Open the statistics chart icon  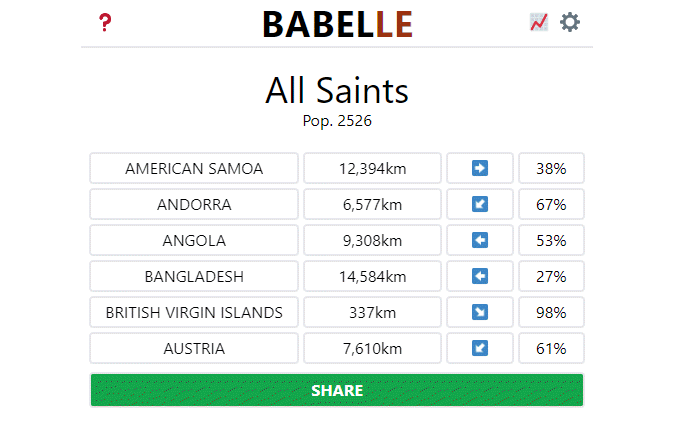pos(539,22)
